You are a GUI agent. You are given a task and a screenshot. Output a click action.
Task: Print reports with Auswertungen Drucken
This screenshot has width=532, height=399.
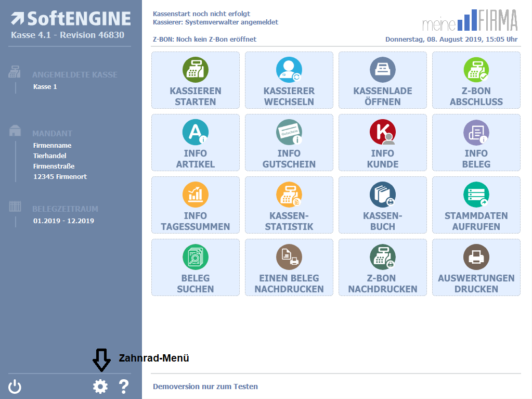[476, 267]
